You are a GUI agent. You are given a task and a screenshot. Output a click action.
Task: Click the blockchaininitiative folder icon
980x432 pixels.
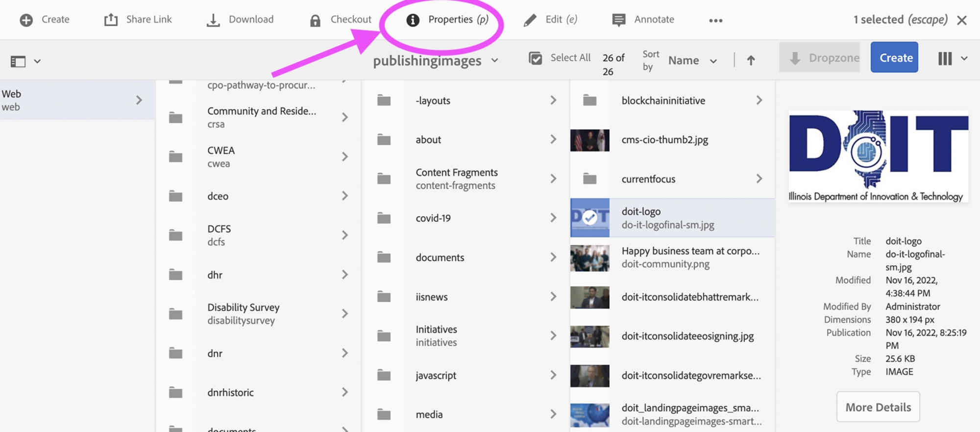coord(590,101)
